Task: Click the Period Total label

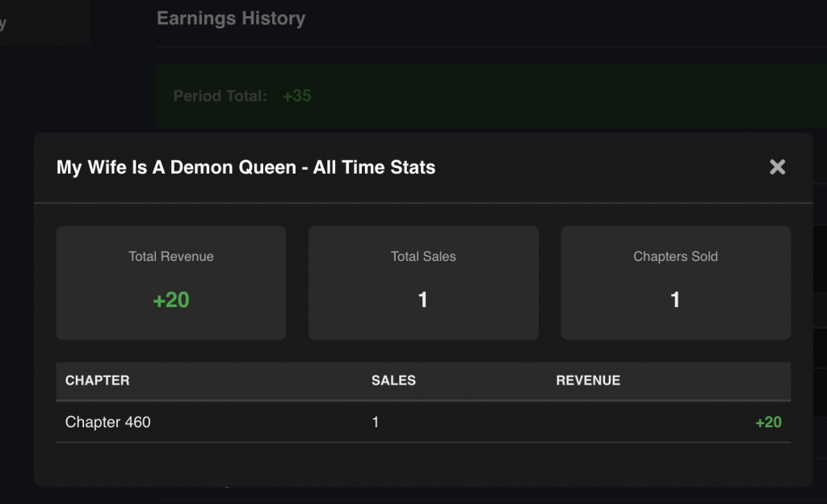Action: tap(220, 96)
